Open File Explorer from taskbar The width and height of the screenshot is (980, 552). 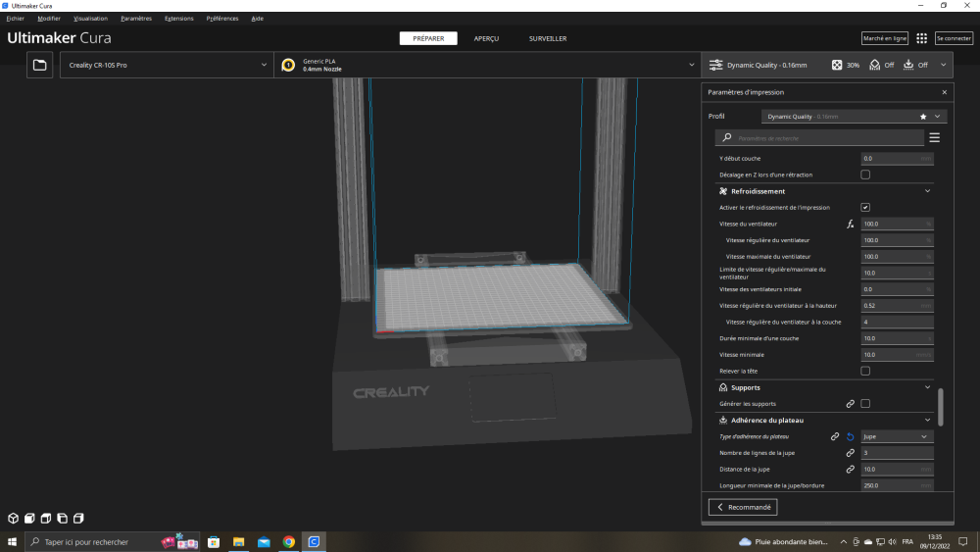[239, 542]
